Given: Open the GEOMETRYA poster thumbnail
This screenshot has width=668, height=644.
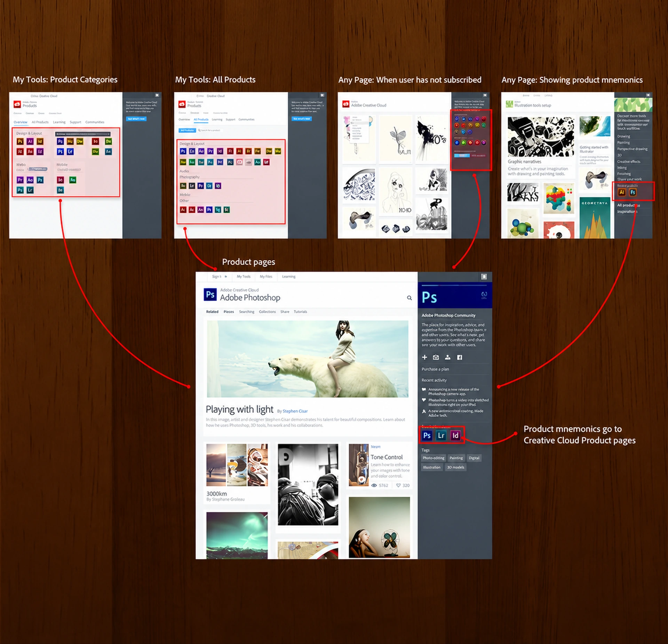Looking at the screenshot, I should (595, 218).
